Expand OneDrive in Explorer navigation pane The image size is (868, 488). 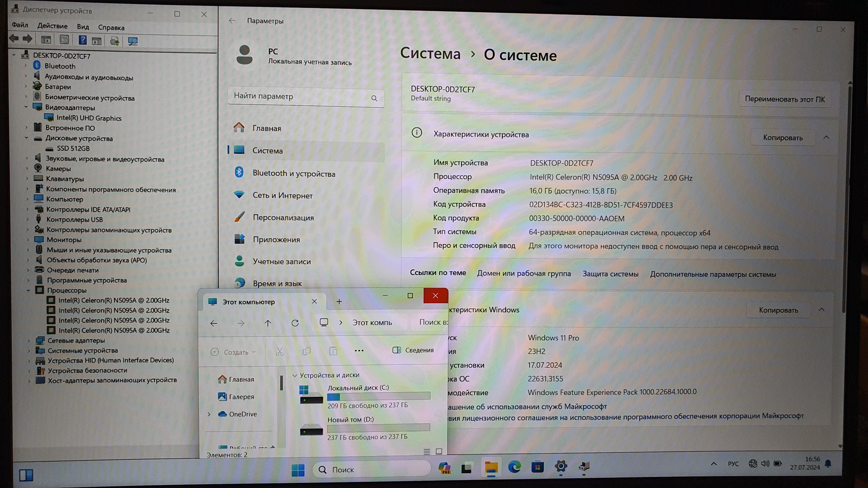click(209, 414)
